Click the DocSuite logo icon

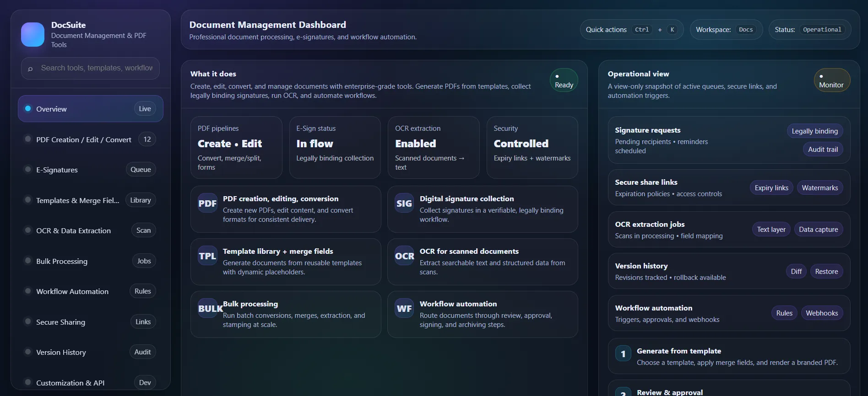(x=33, y=34)
